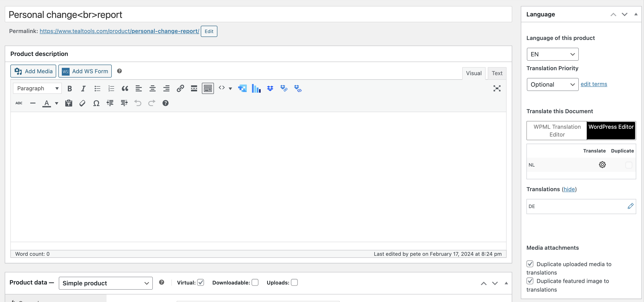Click the permalink Edit button
This screenshot has width=644, height=302.
tap(209, 31)
